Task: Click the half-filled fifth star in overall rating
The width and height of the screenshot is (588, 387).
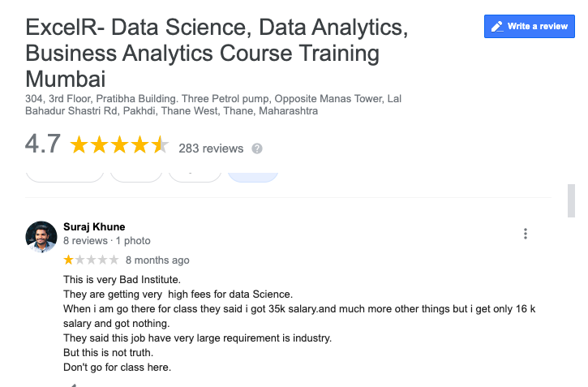Action: [161, 146]
